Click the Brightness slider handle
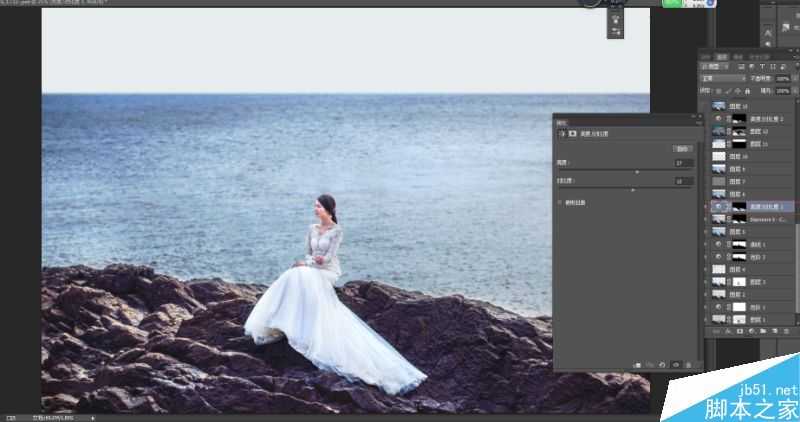The width and height of the screenshot is (800, 422). tap(637, 172)
